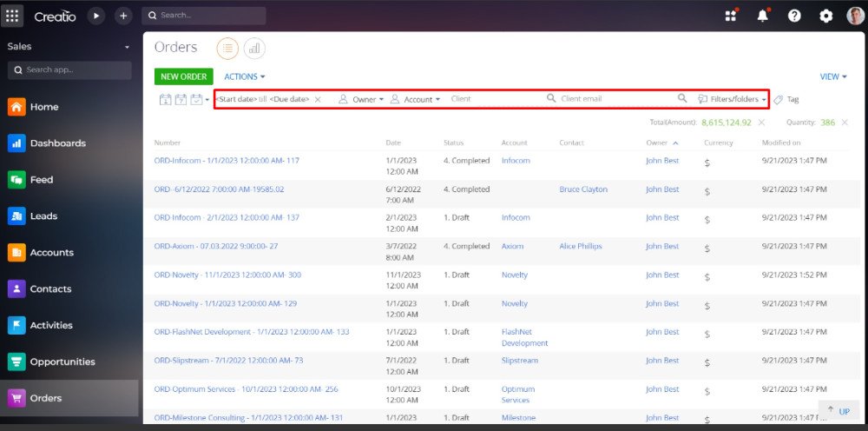Expand the Account filter dropdown
The height and width of the screenshot is (431, 868).
[415, 99]
